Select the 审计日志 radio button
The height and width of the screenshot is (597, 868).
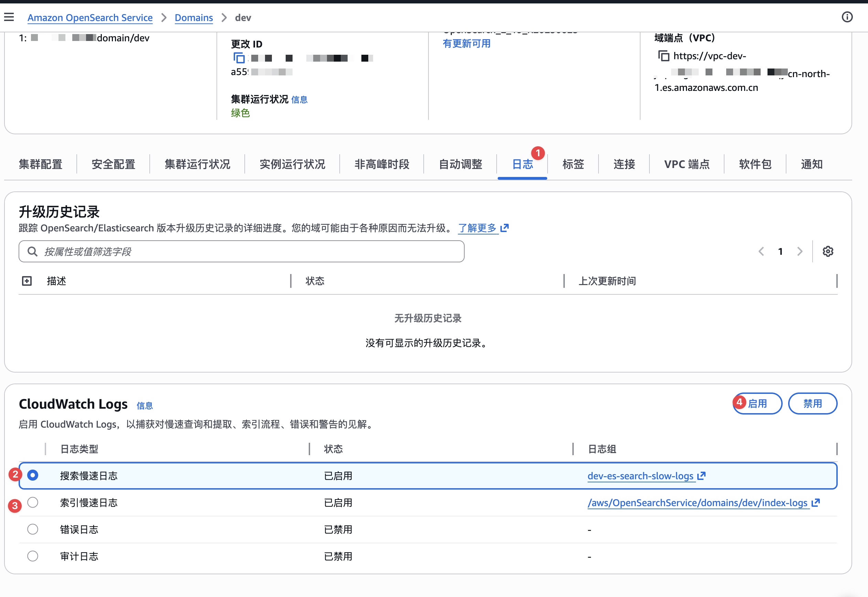[33, 556]
